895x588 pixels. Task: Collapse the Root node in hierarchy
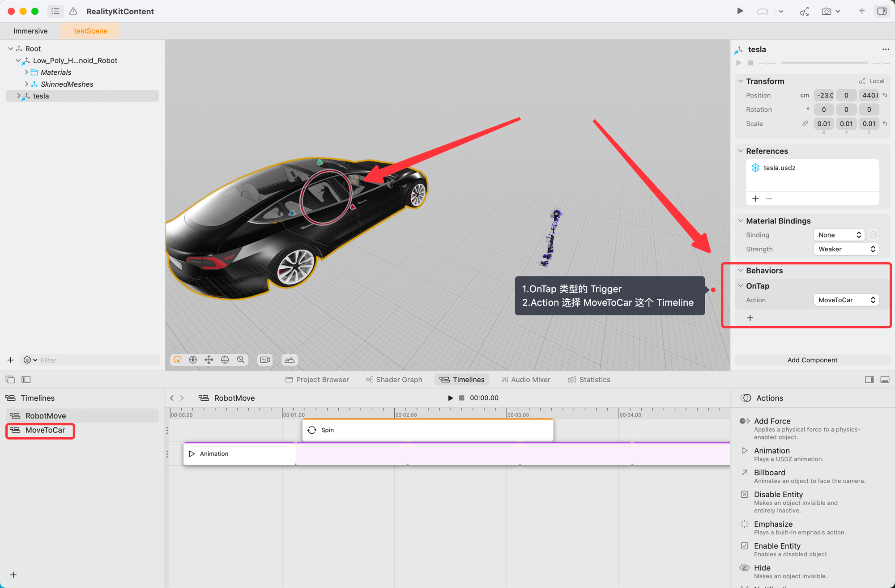10,48
